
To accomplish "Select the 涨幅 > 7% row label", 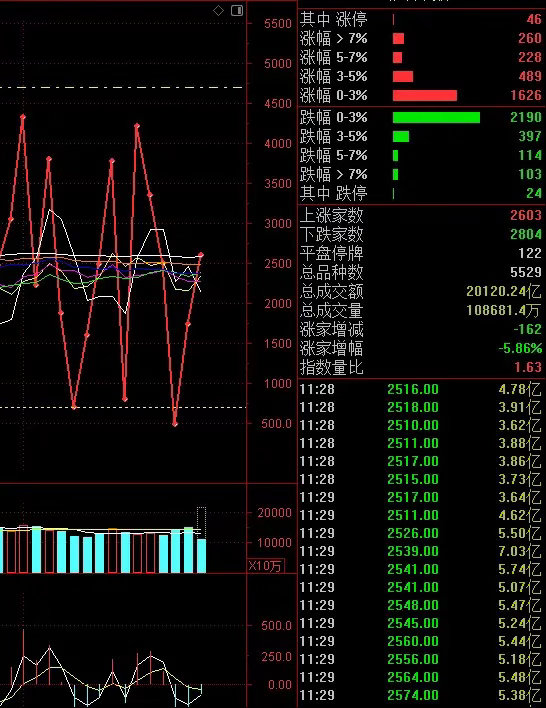I will [334, 38].
